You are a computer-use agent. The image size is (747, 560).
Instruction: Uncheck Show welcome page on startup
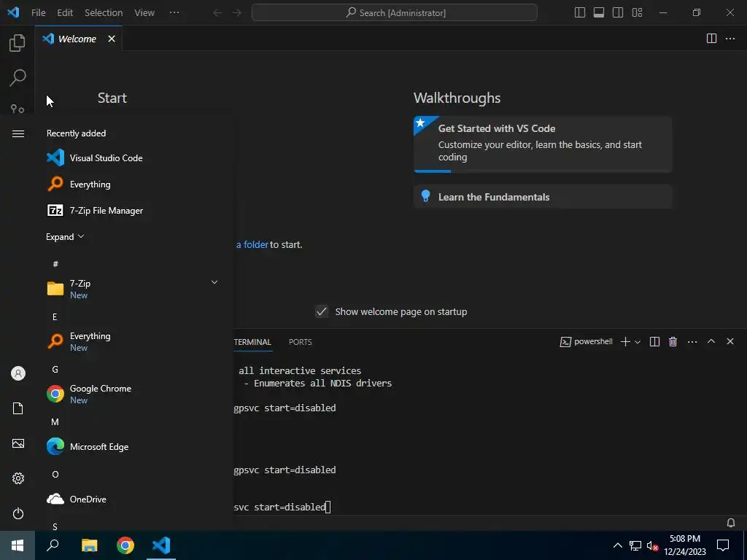coord(322,311)
